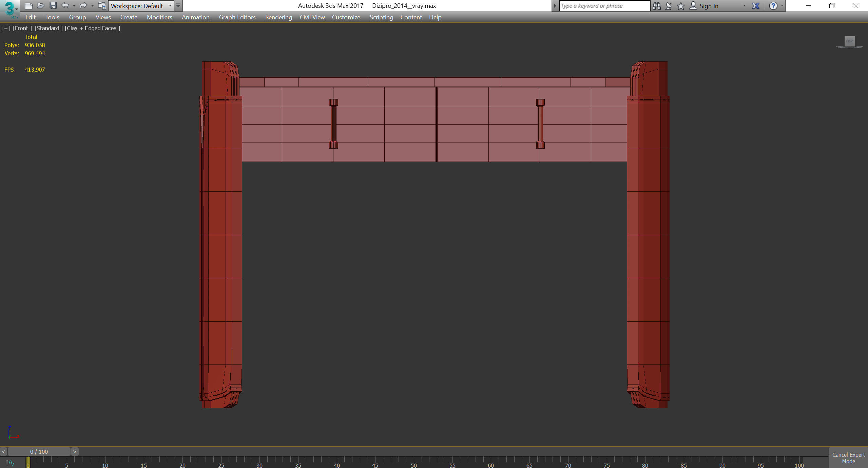The height and width of the screenshot is (468, 868).
Task: Open the Rendering menu
Action: pos(278,17)
